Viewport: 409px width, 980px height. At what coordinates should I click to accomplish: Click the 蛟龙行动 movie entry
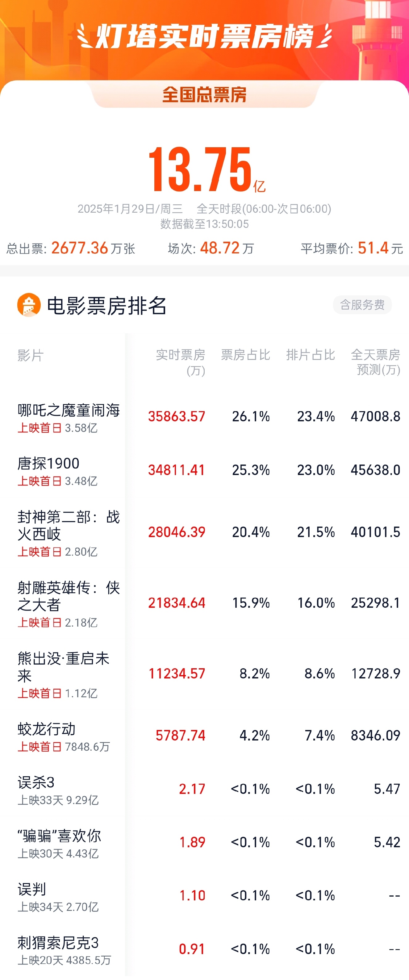(x=46, y=729)
